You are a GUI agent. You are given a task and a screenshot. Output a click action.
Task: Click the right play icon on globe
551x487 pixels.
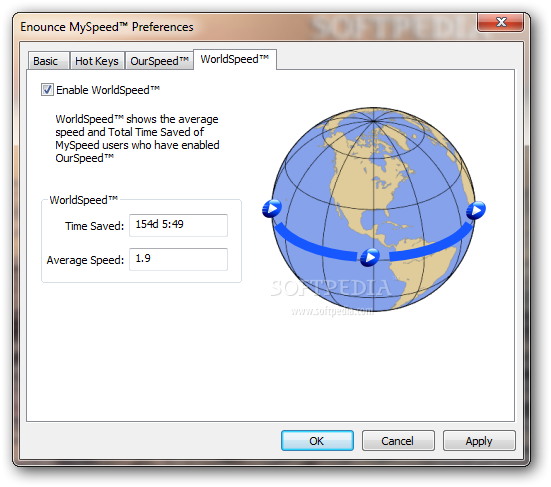coord(476,210)
